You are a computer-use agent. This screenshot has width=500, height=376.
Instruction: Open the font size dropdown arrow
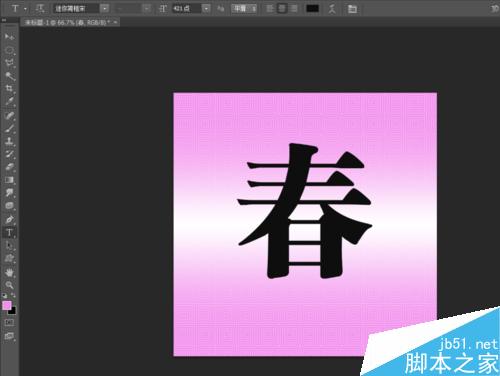(x=207, y=9)
